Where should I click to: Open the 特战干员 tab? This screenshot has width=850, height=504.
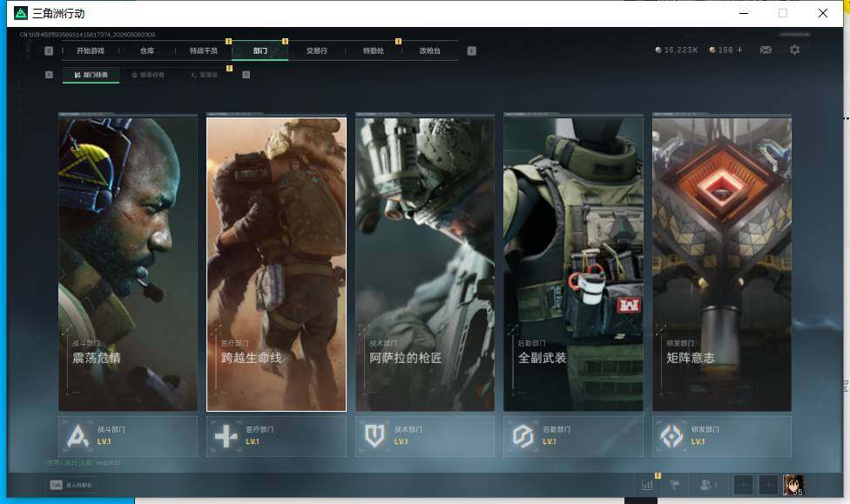203,51
